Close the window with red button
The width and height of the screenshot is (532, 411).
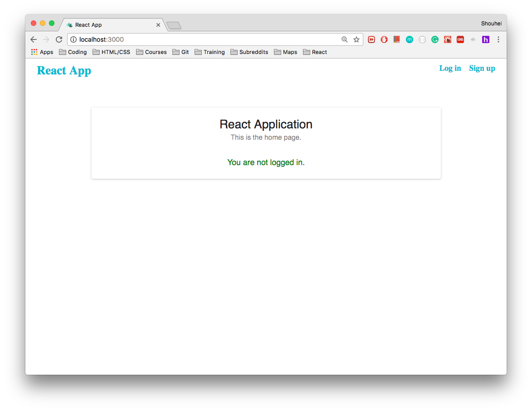(x=33, y=23)
